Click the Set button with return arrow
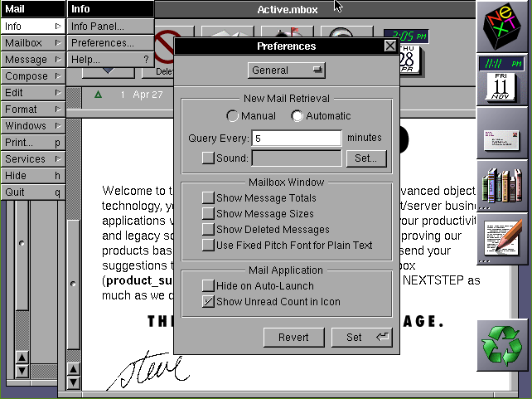This screenshot has height=399, width=532. point(361,337)
